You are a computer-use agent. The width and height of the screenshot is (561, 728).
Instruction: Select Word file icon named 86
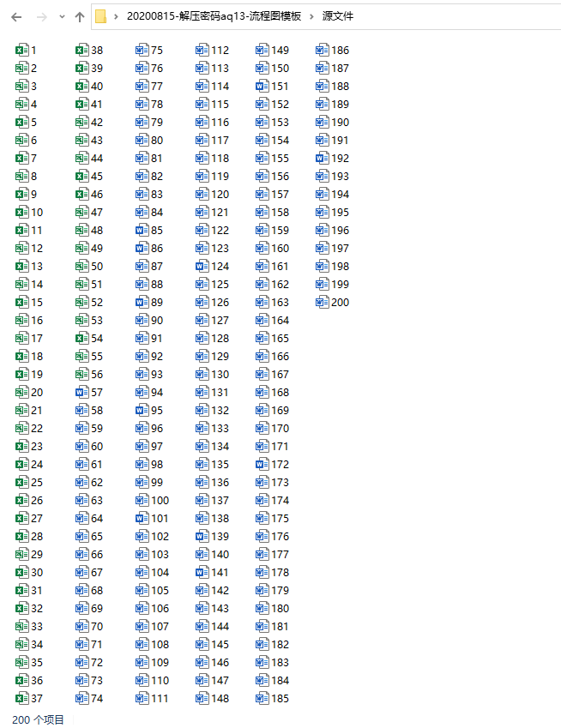coord(142,248)
